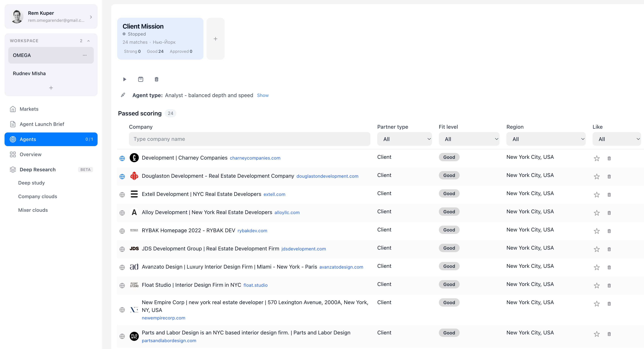The height and width of the screenshot is (349, 644).
Task: Click the Show link for agent type
Action: click(262, 95)
